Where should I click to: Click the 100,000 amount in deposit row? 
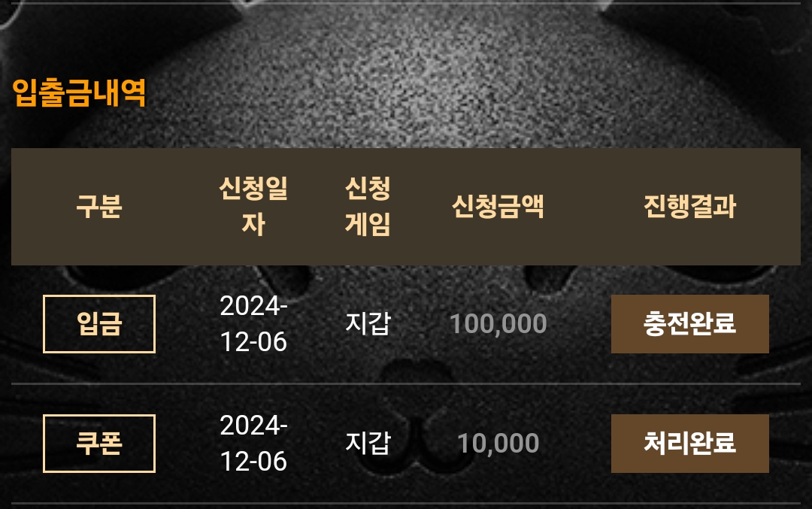[x=498, y=324]
